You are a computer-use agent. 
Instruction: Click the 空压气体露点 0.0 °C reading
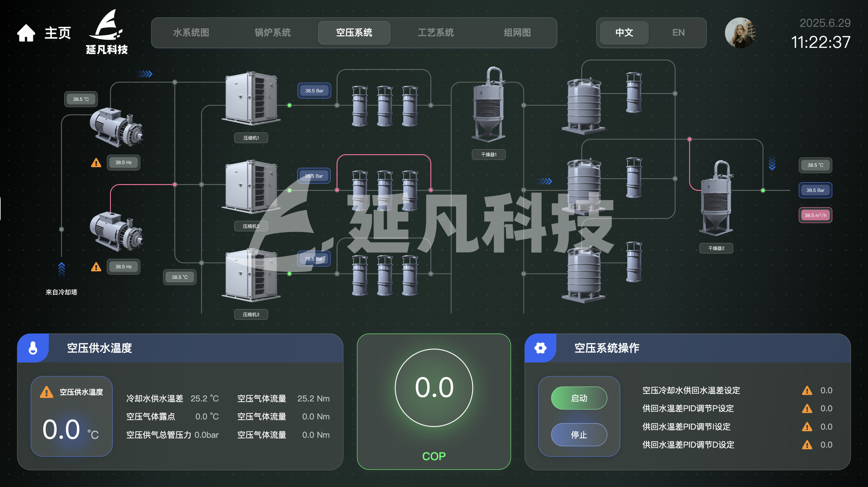click(172, 417)
